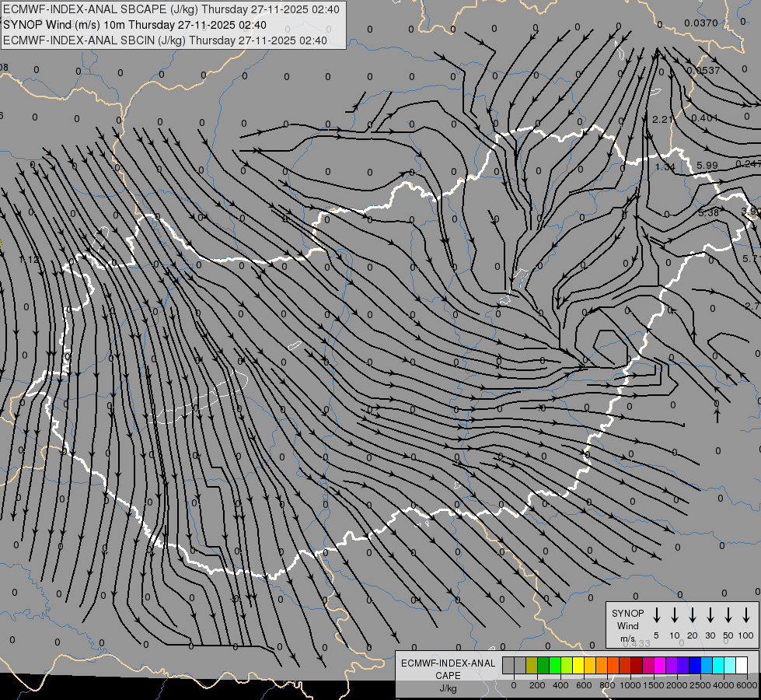Click the white swatch at the legend end
This screenshot has height=700, width=761.
coord(742,665)
